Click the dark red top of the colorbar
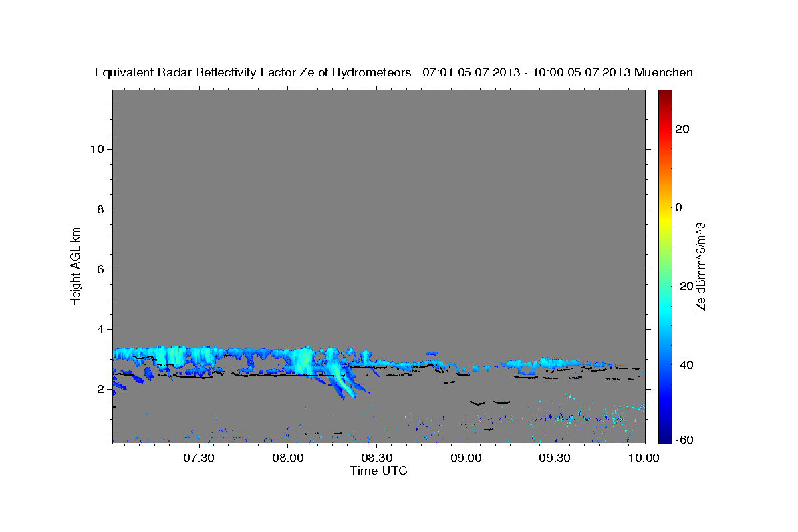Viewport: 798px width, 532px height. [x=664, y=96]
